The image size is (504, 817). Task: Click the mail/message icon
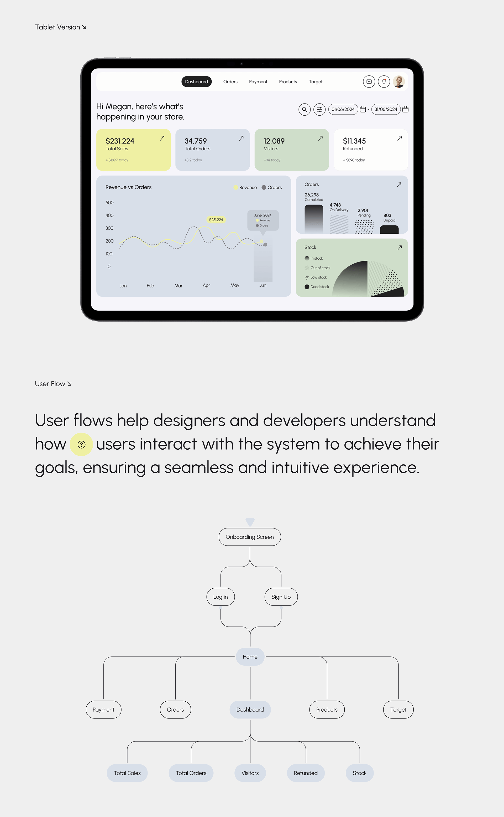[x=369, y=82]
